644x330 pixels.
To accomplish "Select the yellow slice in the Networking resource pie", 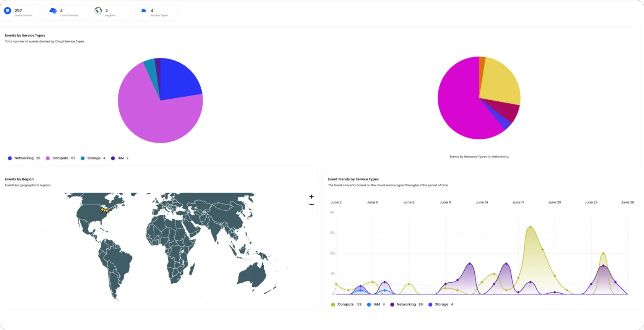I will point(499,82).
